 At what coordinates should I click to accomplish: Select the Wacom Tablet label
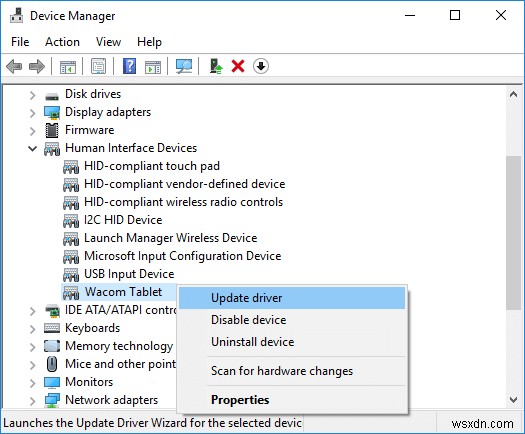click(x=123, y=292)
